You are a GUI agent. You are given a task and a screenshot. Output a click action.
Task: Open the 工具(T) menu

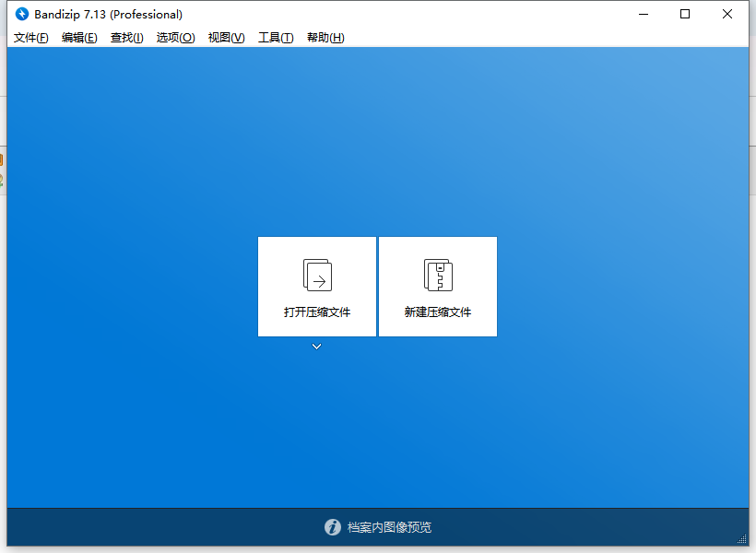(276, 38)
